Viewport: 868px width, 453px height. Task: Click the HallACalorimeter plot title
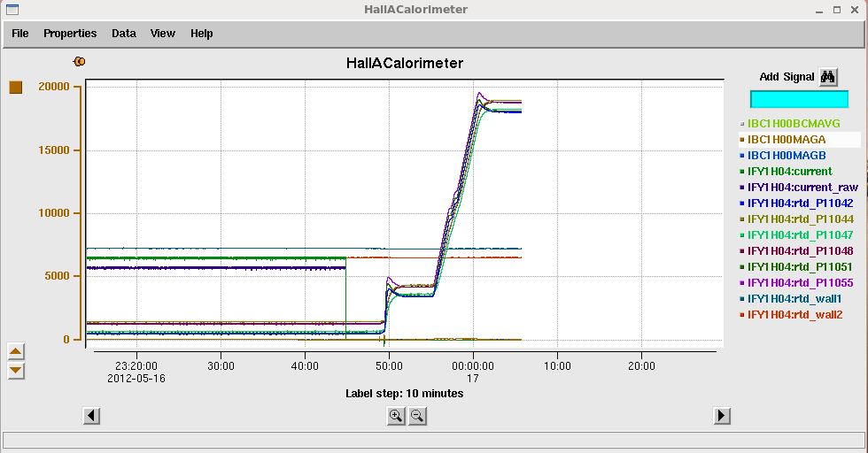[x=405, y=63]
